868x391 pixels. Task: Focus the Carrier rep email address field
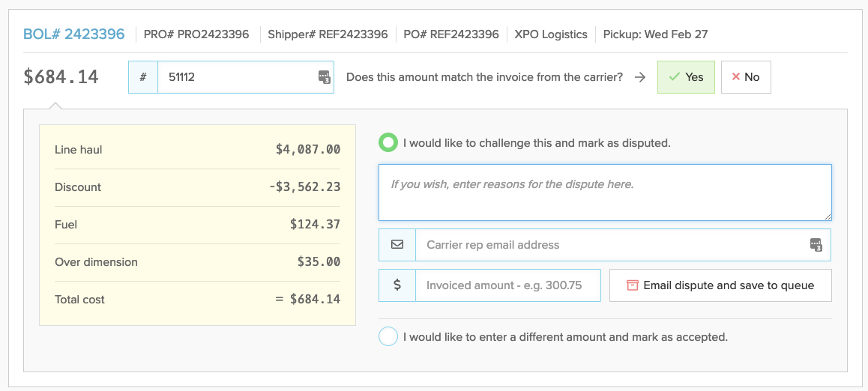pyautogui.click(x=623, y=244)
